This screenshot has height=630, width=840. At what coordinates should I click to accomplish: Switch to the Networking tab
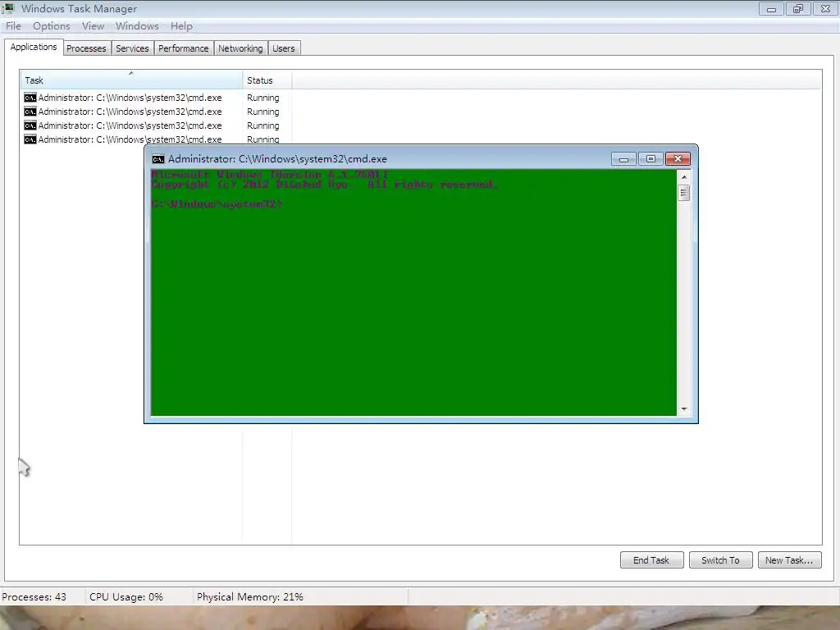click(240, 48)
